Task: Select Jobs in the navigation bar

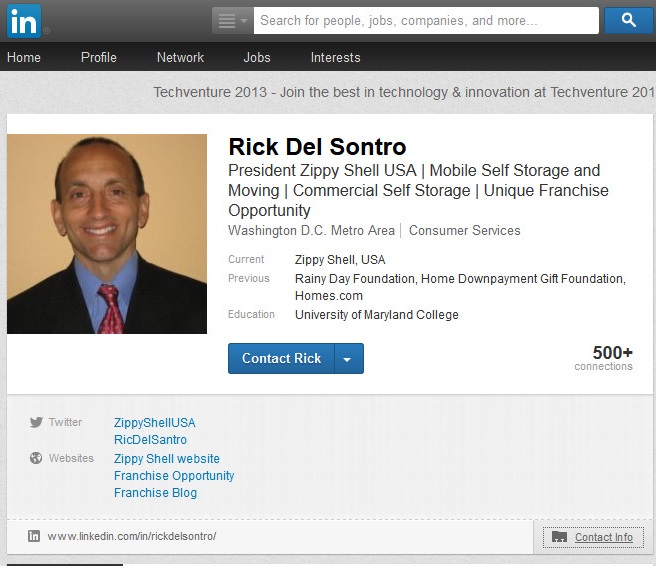Action: [x=257, y=57]
